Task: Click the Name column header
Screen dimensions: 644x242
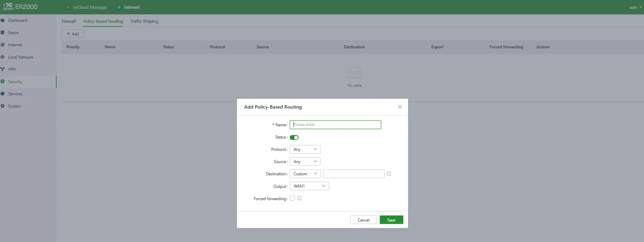Action: click(110, 47)
